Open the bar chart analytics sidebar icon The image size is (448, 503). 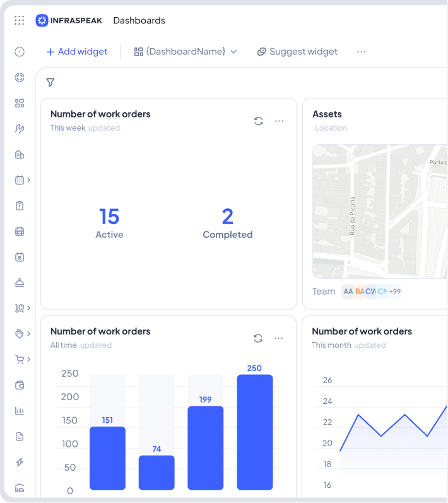click(20, 411)
